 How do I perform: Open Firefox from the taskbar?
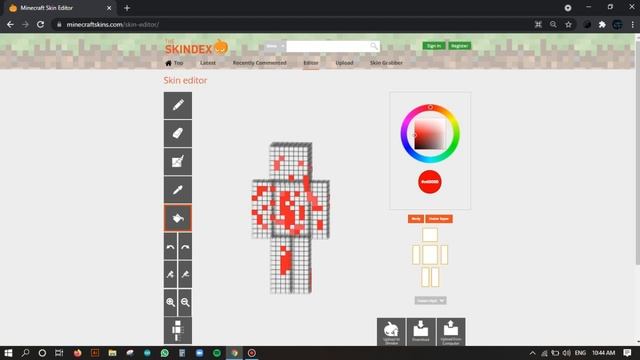point(78,353)
